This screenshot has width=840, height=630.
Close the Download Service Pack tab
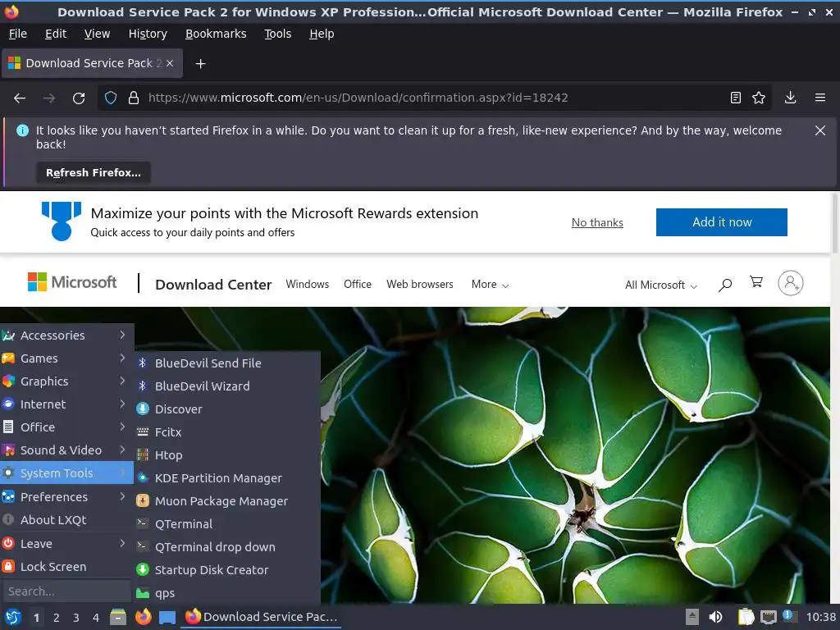[x=170, y=63]
